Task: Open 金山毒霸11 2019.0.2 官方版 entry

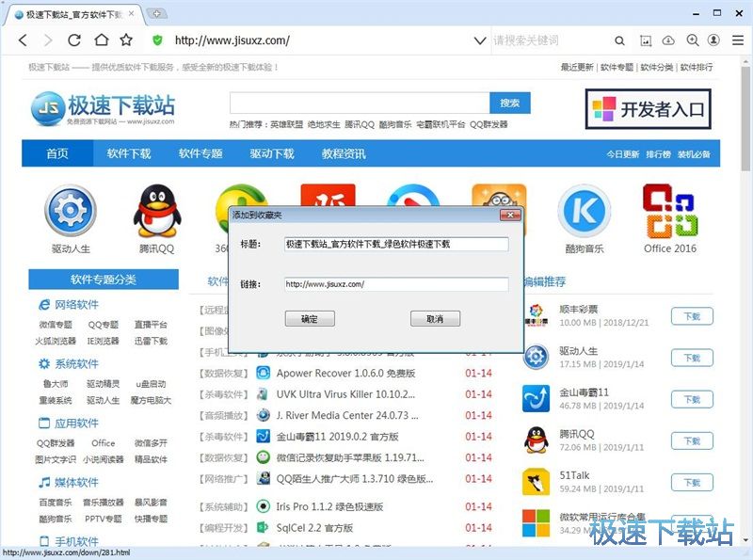Action: [x=337, y=437]
